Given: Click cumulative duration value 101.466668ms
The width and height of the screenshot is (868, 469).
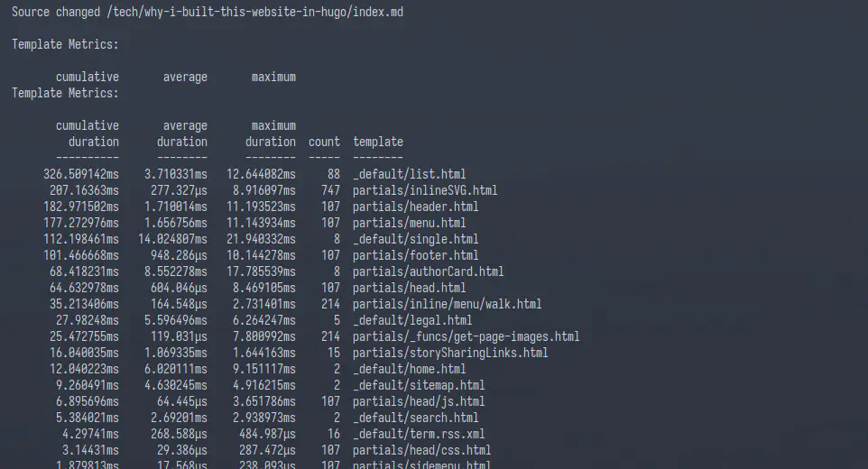Looking at the screenshot, I should 81,255.
